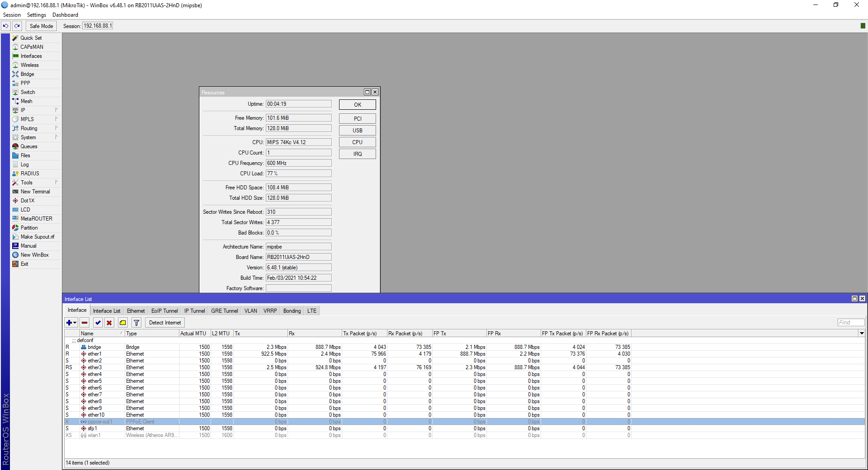Switch to the Bonding tab
The height and width of the screenshot is (470, 868).
click(x=292, y=311)
